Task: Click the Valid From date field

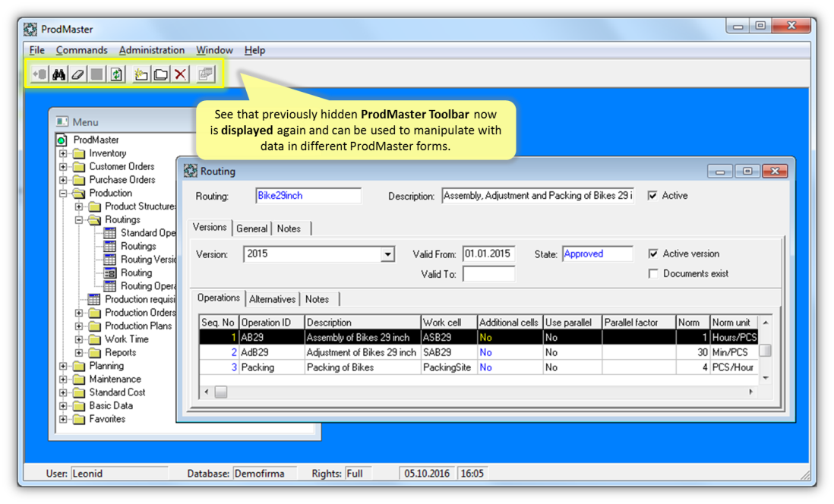Action: point(488,254)
